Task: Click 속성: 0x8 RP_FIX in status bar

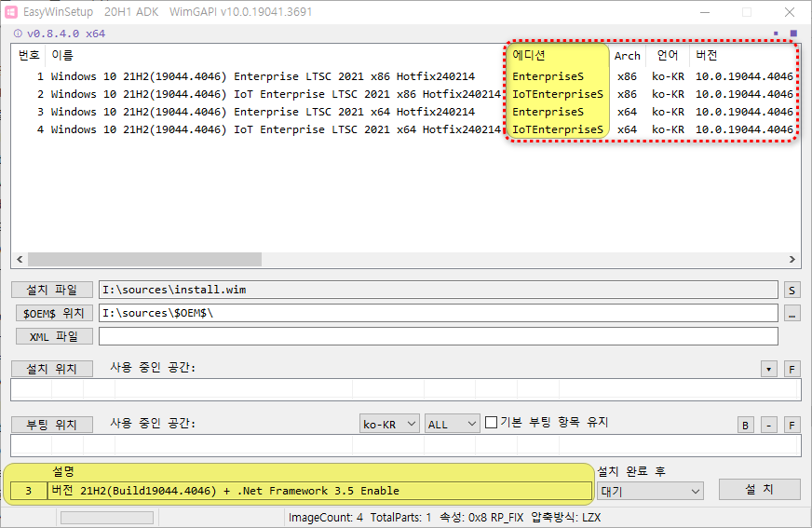Action: [x=481, y=518]
